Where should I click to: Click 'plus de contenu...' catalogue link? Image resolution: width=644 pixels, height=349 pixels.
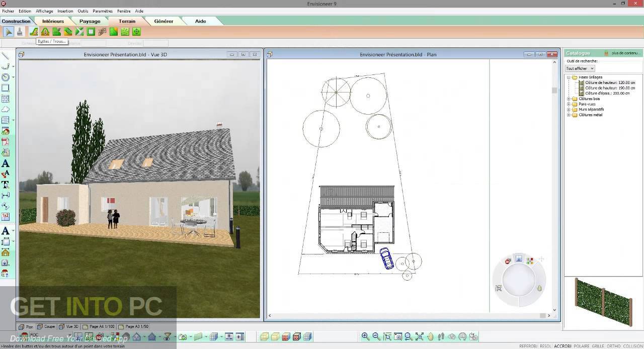(626, 53)
